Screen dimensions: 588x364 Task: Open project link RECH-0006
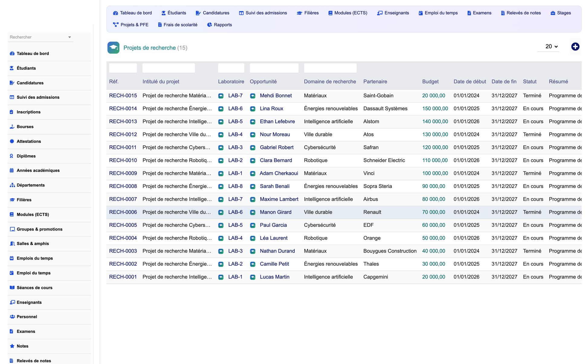tap(123, 212)
